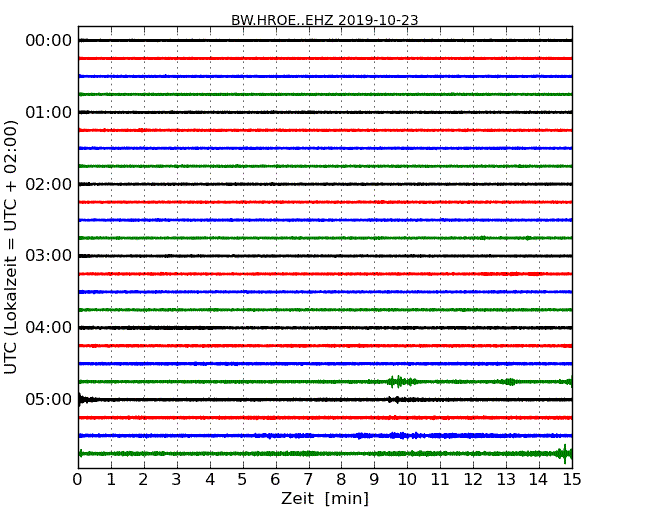Click the big spike ending the bottom green trace
The width and height of the screenshot is (650, 520).
point(564,454)
